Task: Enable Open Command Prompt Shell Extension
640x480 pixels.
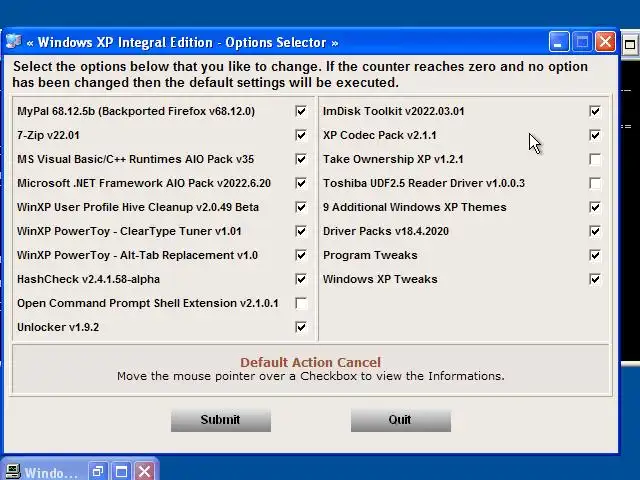Action: point(301,303)
